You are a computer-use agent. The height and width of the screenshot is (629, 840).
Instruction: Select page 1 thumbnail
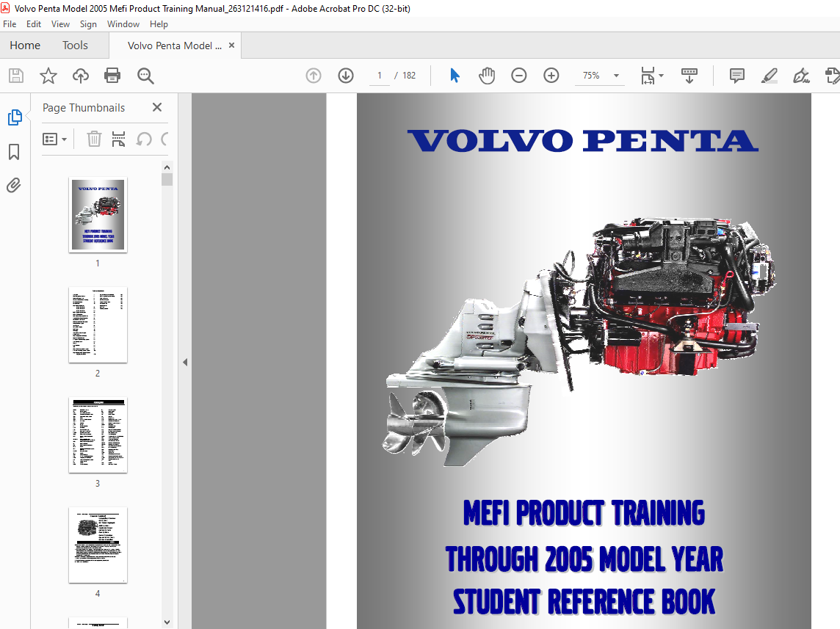click(98, 214)
